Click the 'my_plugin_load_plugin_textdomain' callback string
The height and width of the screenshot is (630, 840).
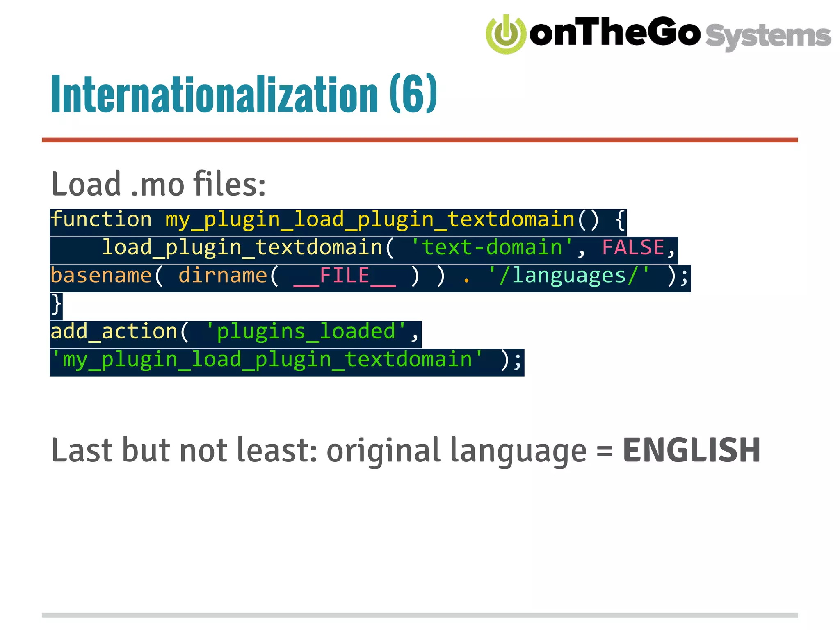[267, 361]
